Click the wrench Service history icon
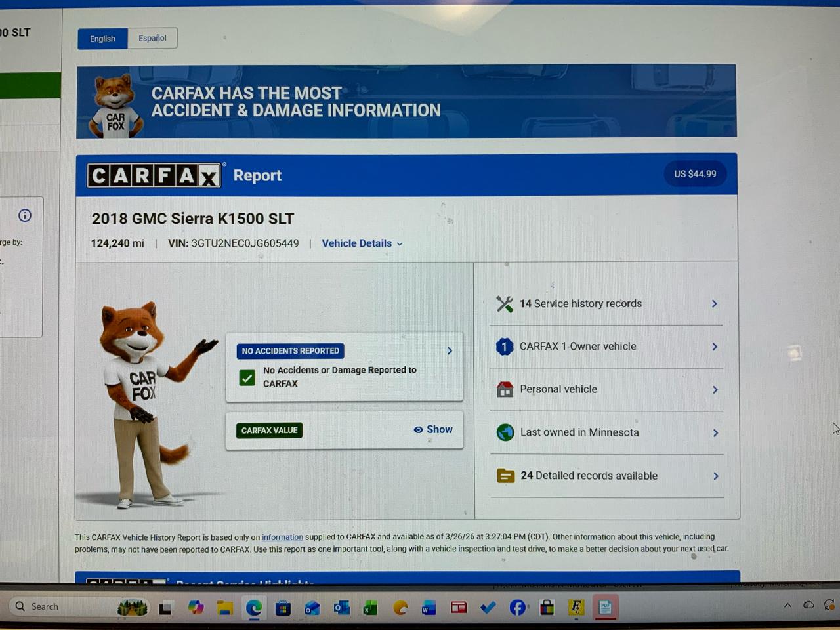The image size is (840, 630). pos(504,304)
